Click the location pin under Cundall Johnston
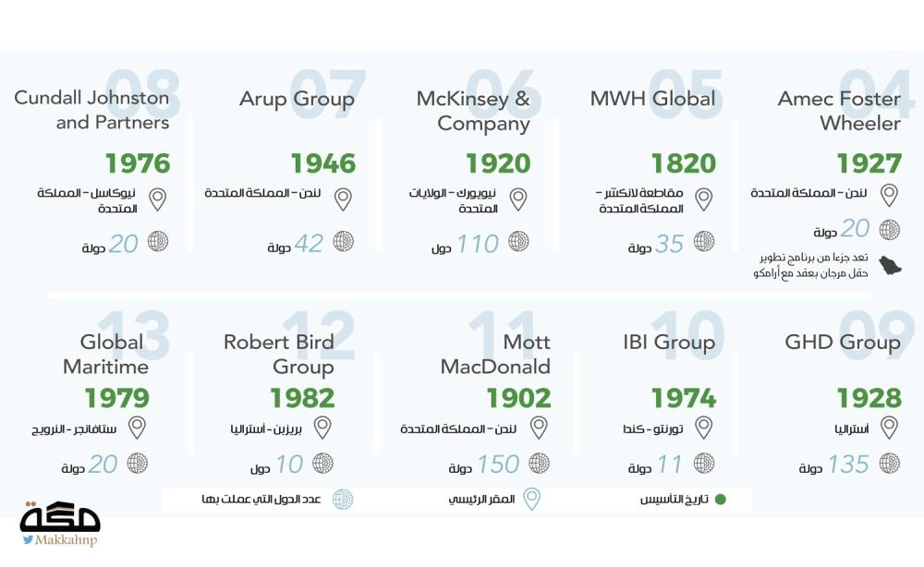 tap(157, 199)
